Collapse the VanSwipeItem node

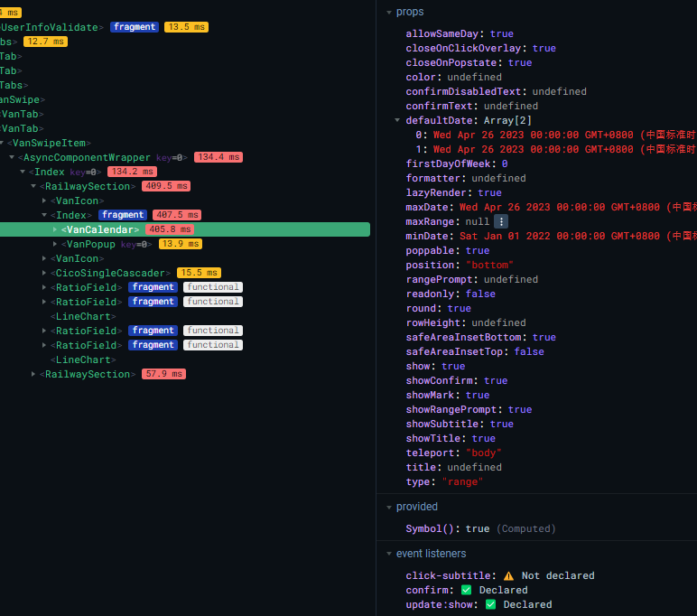tap(2, 143)
